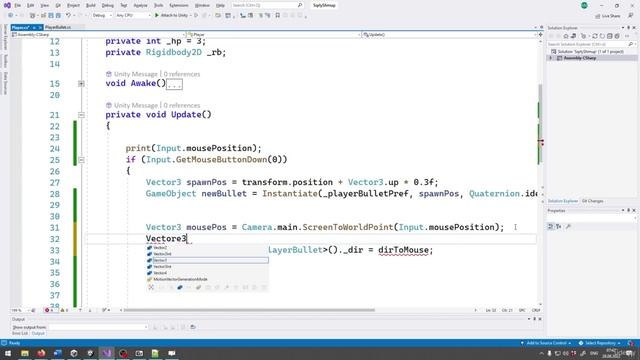The height and width of the screenshot is (360, 640).
Task: Expand the collapsed Awake() method
Action: [81, 84]
